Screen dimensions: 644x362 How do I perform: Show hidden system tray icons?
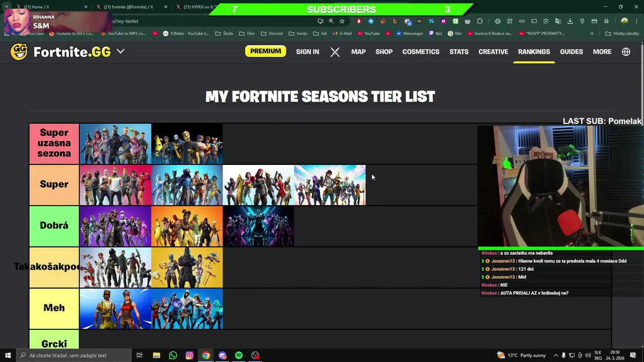(555, 355)
